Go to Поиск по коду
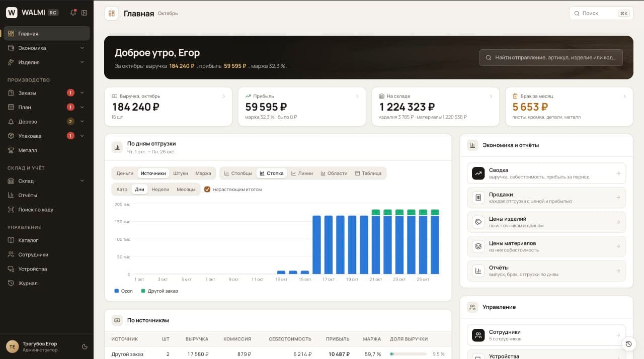This screenshot has height=359, width=644. (x=47, y=210)
